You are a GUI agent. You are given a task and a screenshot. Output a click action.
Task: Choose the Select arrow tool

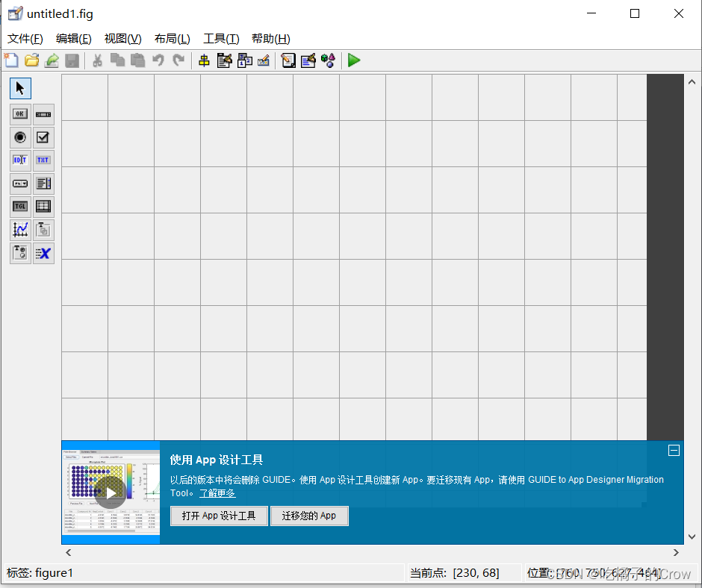(20, 88)
